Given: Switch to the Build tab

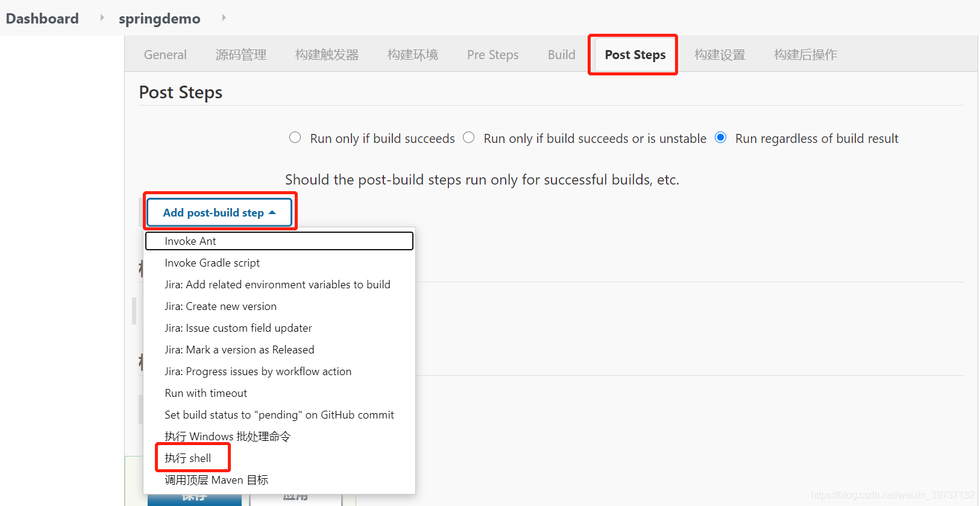Looking at the screenshot, I should click(562, 55).
